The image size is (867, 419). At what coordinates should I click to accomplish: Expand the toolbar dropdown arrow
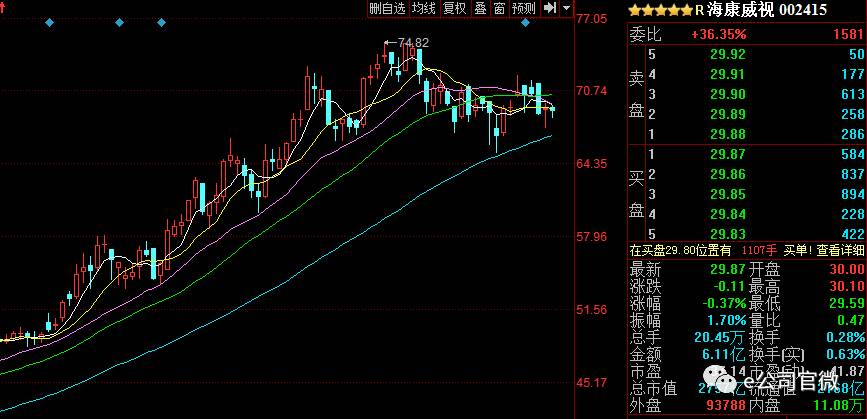click(566, 8)
